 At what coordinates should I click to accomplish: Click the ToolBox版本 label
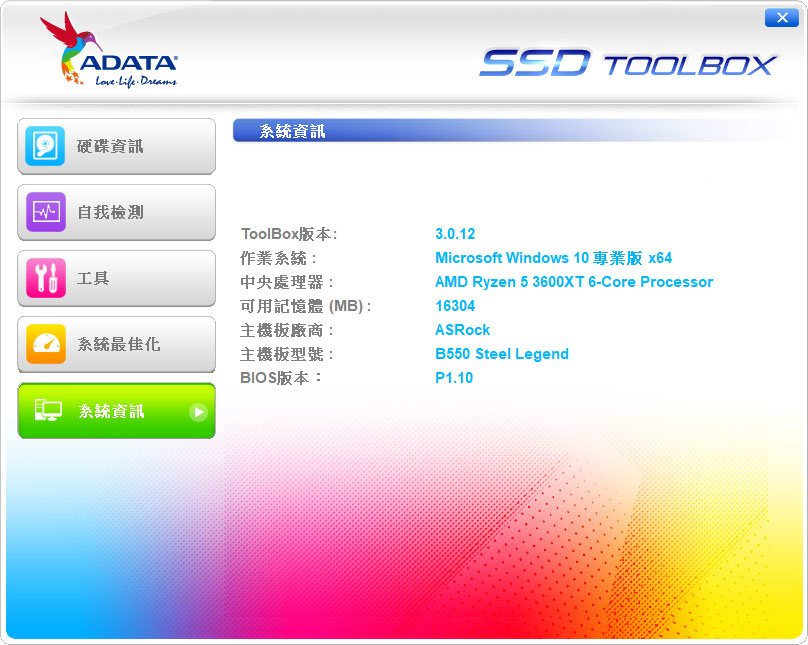[x=289, y=234]
